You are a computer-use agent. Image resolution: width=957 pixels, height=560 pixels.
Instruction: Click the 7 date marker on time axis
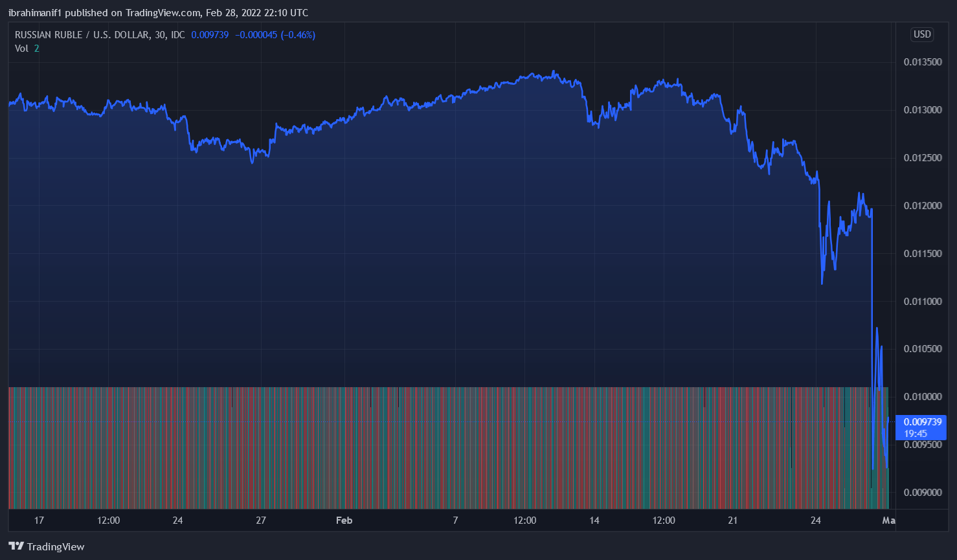[455, 521]
